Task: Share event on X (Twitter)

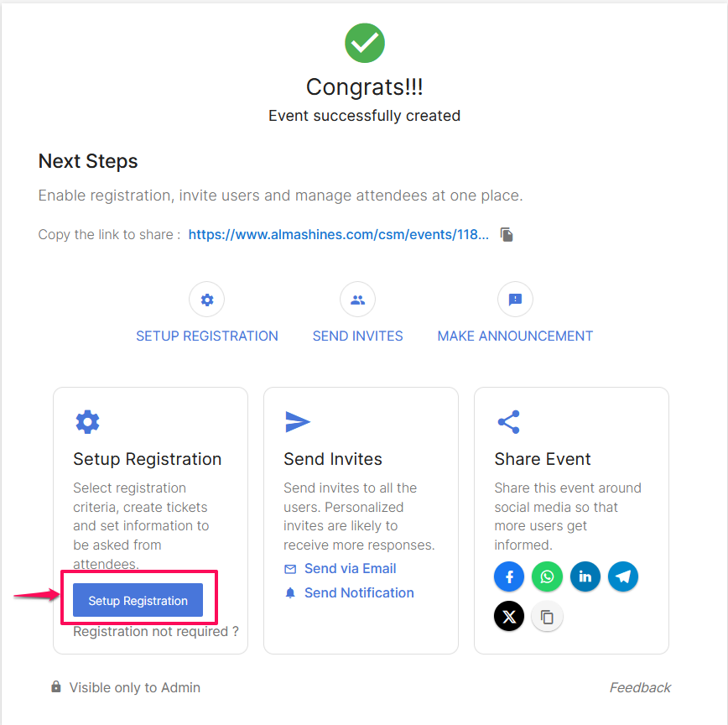Action: click(509, 616)
